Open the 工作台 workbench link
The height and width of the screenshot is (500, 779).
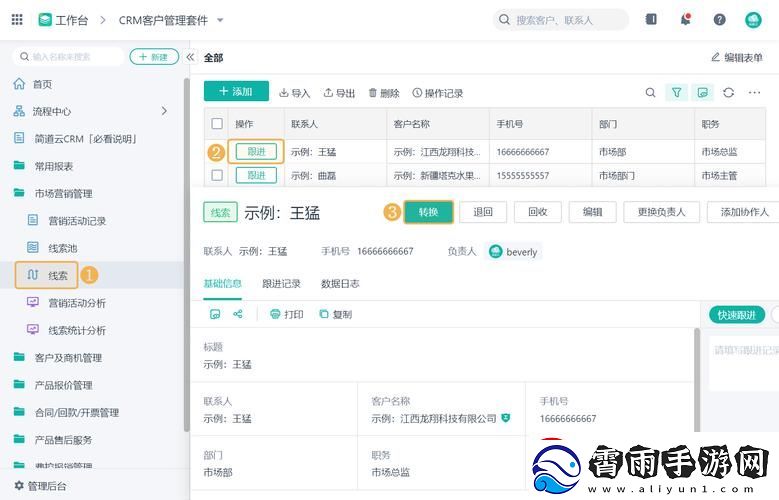click(x=64, y=20)
